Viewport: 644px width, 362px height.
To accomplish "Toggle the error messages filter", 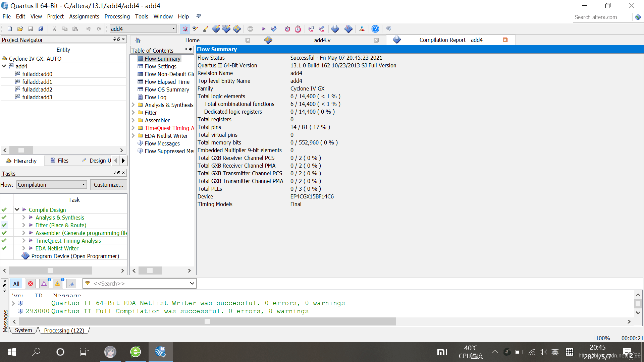I will pos(31,284).
